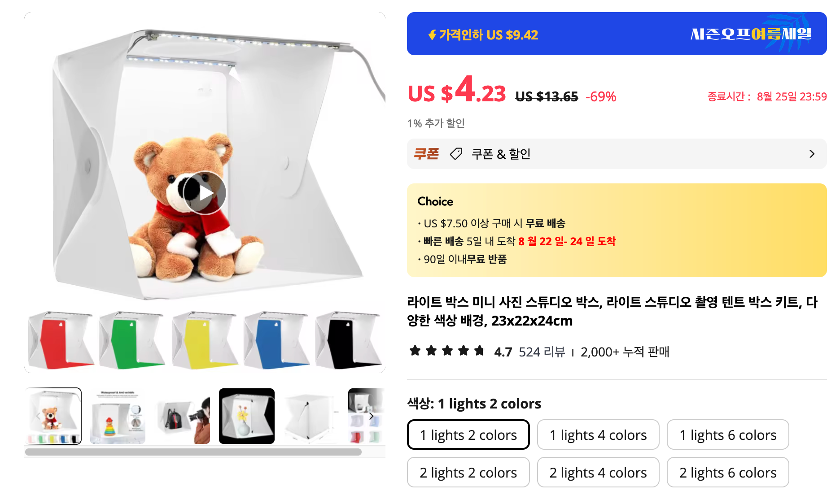
Task: Select the 1 lights 6 colors option
Action: (728, 434)
